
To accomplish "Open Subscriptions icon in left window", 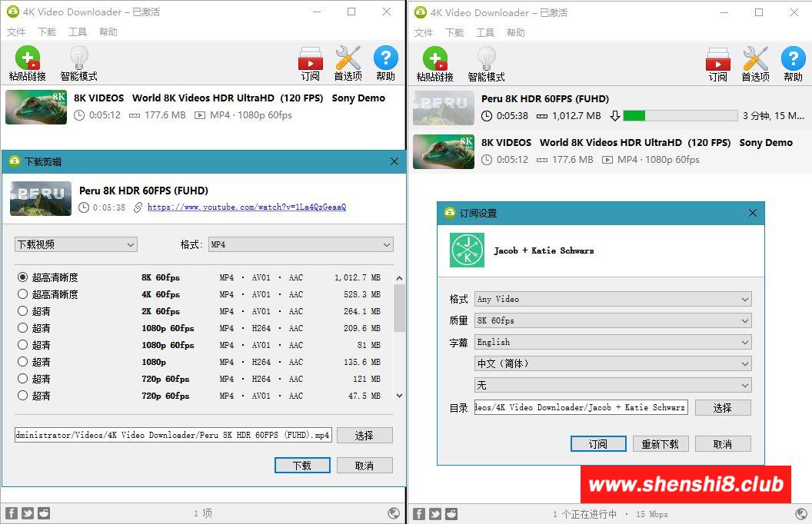I will (x=310, y=58).
